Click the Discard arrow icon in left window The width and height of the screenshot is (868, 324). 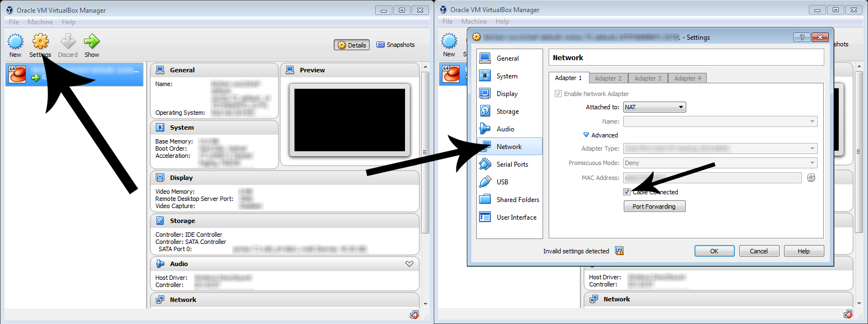tap(68, 41)
